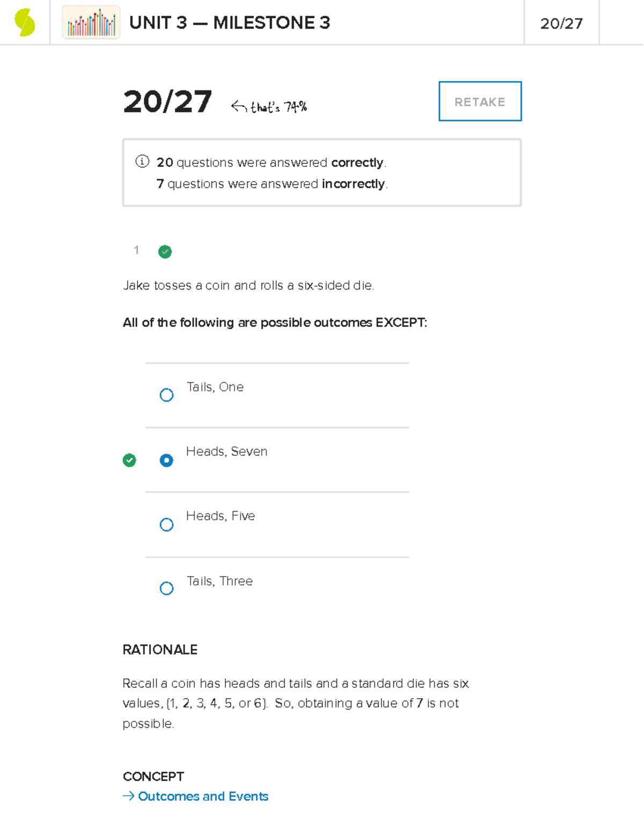
Task: Click the curved arrow beside that's 74%
Action: click(239, 106)
